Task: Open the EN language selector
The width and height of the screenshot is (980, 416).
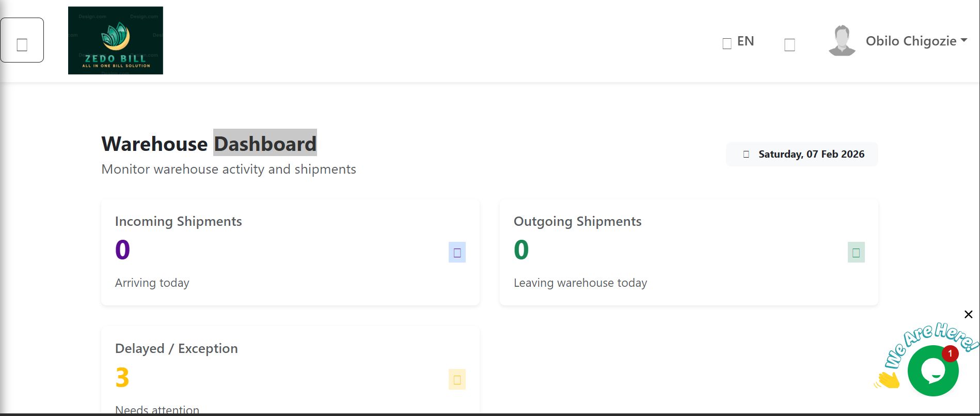Action: click(x=745, y=41)
